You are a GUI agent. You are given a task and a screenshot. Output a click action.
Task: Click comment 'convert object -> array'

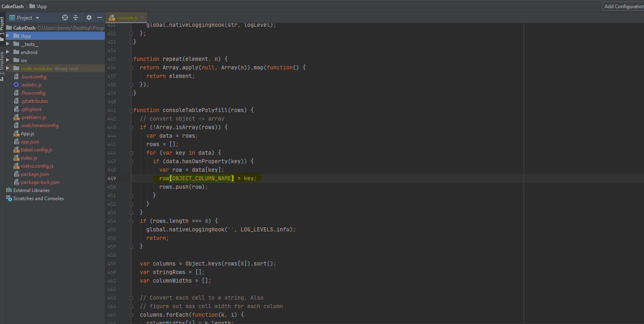click(x=187, y=119)
